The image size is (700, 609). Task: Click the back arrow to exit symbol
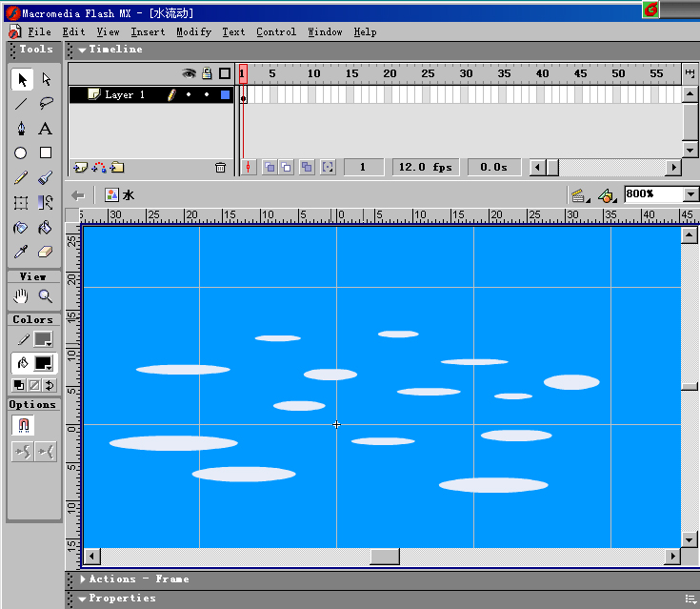tap(78, 195)
